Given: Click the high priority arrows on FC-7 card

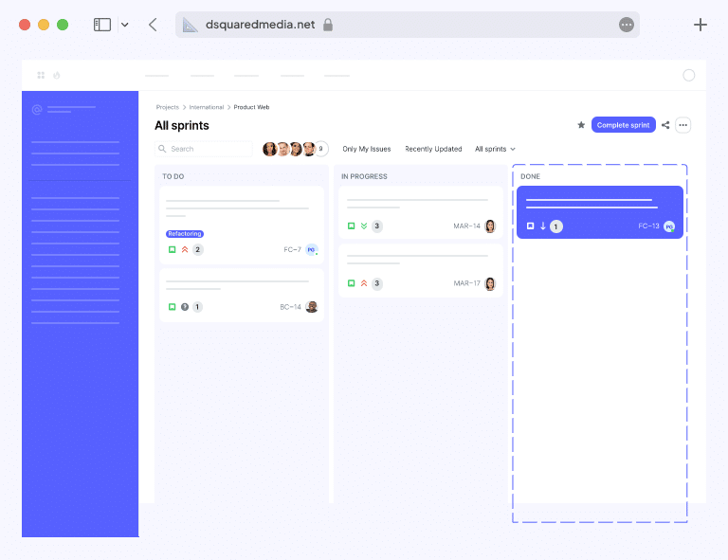Looking at the screenshot, I should 185,249.
